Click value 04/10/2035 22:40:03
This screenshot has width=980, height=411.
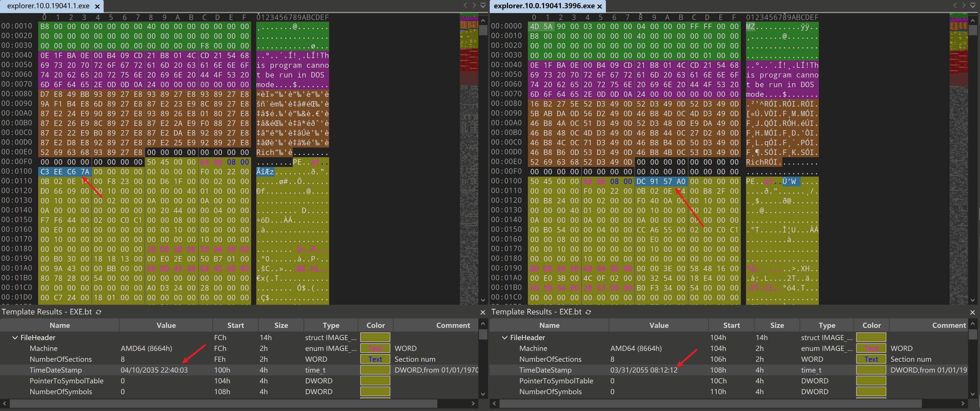click(x=154, y=370)
